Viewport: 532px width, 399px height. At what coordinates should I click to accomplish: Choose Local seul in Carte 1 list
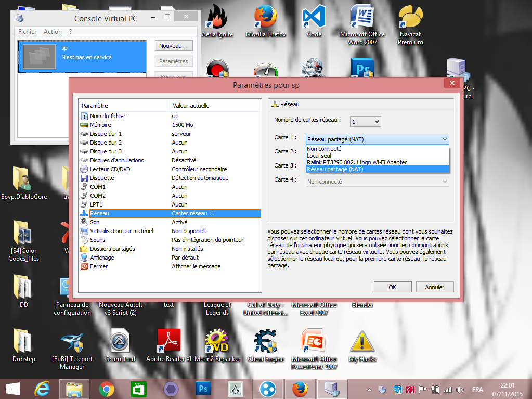[x=377, y=156]
